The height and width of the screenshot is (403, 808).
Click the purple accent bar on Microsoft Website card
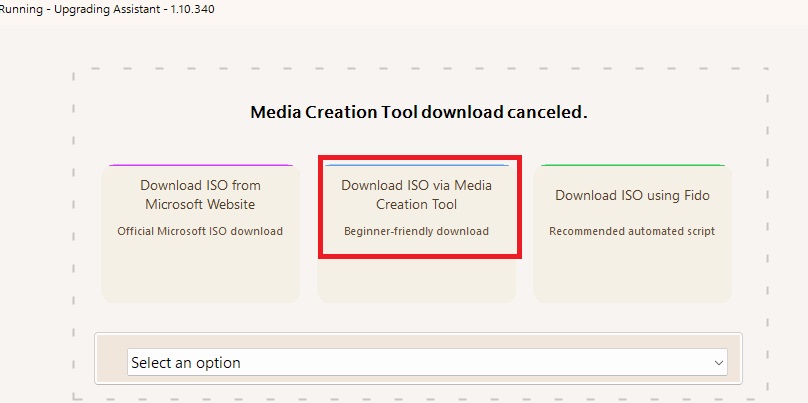coord(200,165)
